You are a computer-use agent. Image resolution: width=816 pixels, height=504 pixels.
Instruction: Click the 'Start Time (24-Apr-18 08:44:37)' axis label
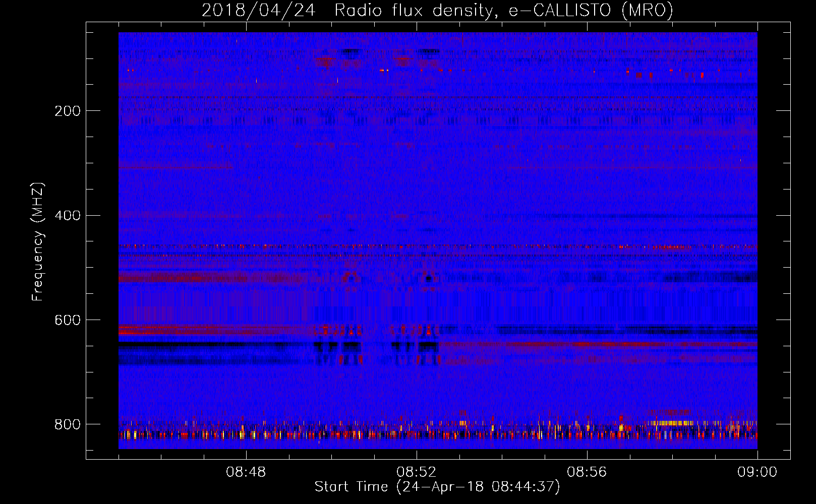[437, 487]
